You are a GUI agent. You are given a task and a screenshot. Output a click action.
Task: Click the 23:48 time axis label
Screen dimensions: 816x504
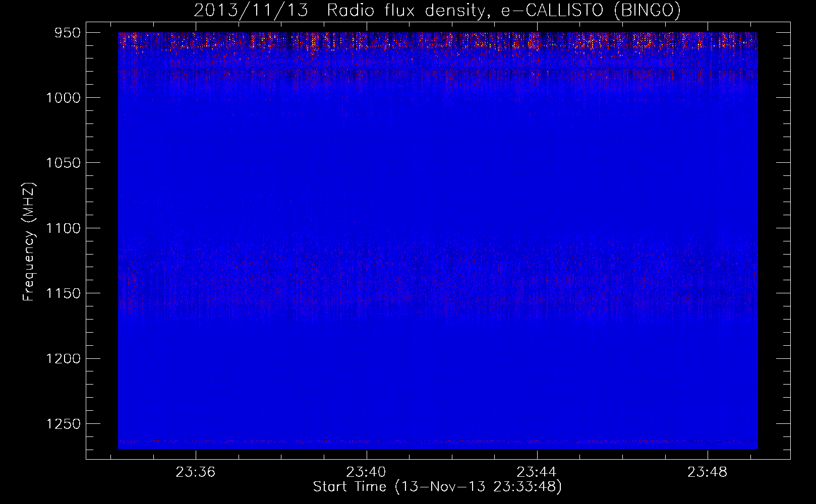click(708, 472)
